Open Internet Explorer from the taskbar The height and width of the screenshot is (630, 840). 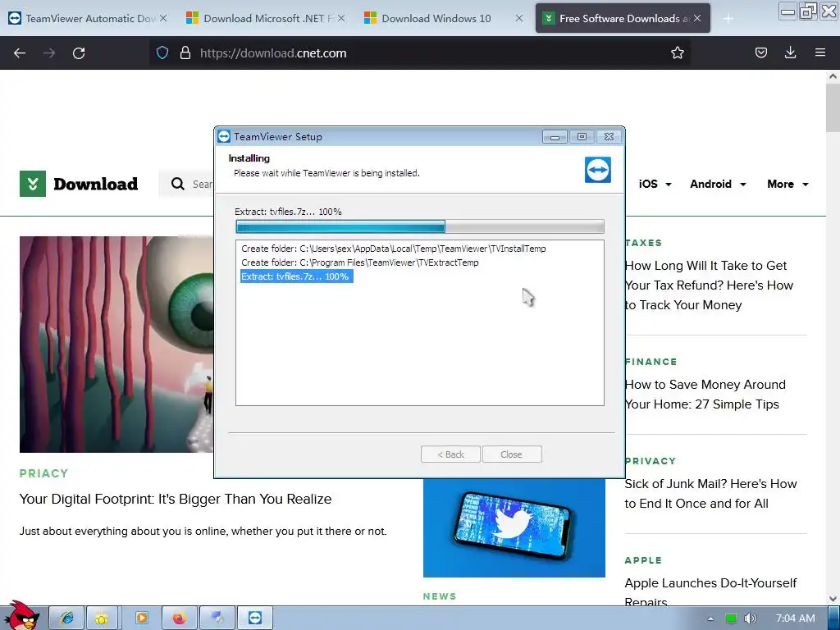pyautogui.click(x=67, y=619)
